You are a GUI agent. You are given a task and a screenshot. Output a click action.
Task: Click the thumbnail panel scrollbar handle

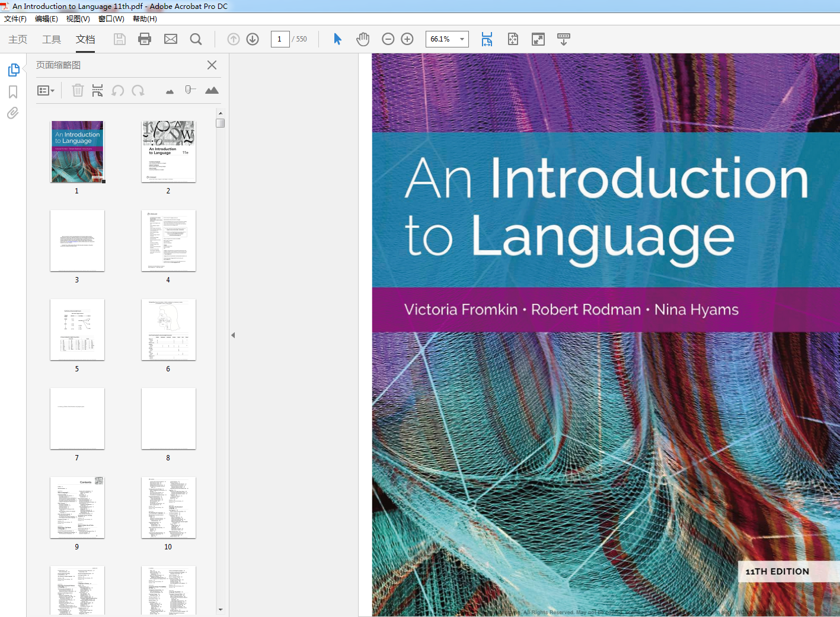(221, 123)
